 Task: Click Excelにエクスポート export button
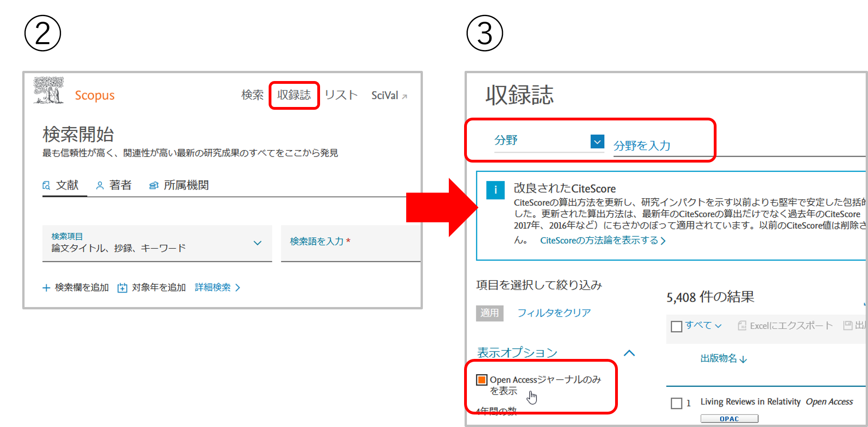785,326
